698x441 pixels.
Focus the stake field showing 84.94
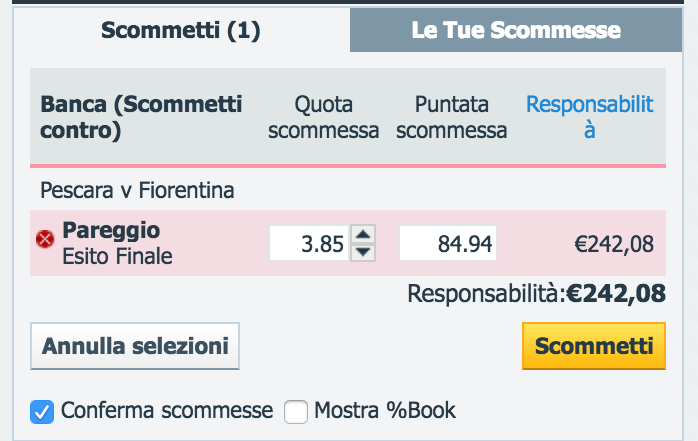pyautogui.click(x=448, y=243)
